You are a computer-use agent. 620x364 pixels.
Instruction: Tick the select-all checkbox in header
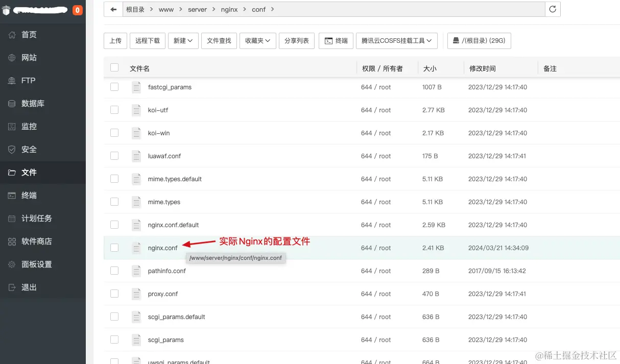coord(114,67)
